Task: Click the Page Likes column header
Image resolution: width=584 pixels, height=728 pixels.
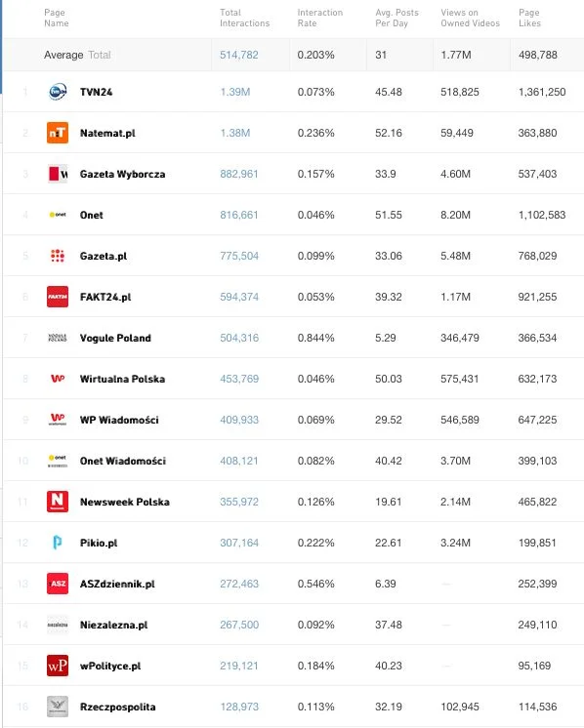Action: [529, 19]
